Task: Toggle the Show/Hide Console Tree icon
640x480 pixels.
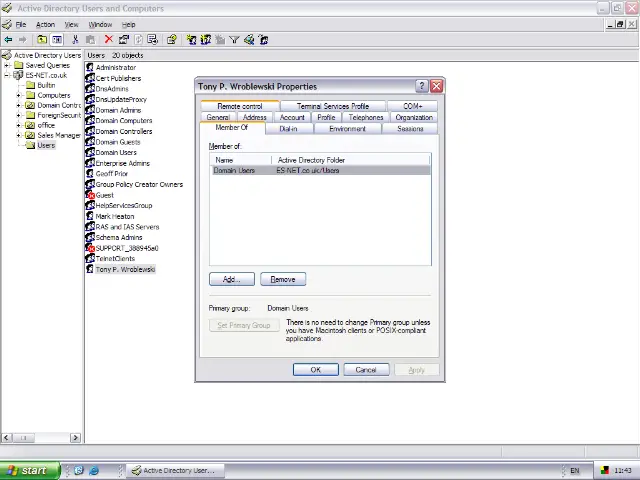Action: 57,40
